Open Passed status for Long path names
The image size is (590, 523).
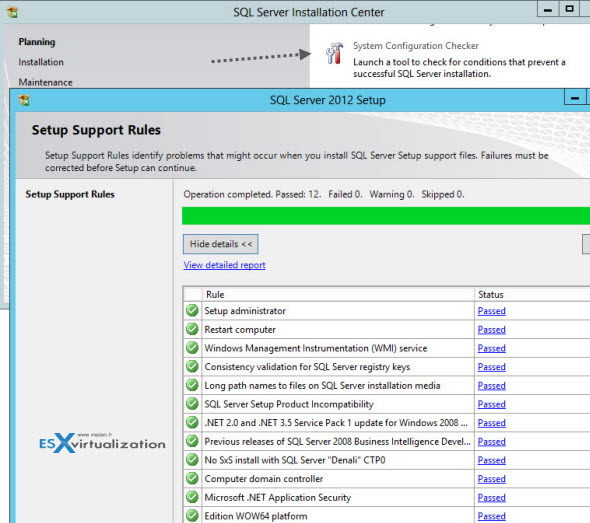[491, 386]
